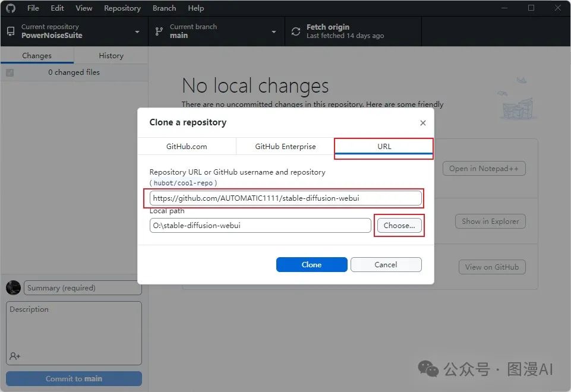Click the GitHub Desktop logo icon
Image resolution: width=571 pixels, height=392 pixels.
click(11, 8)
